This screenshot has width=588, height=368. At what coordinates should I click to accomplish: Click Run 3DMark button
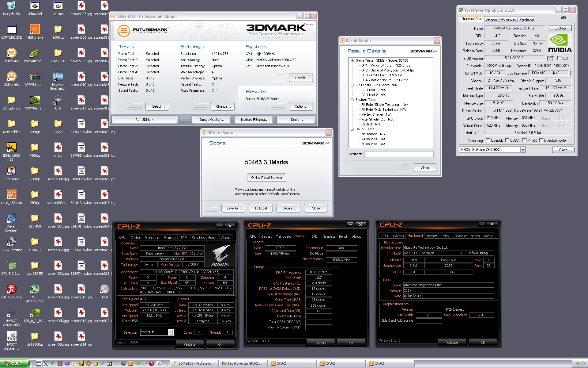(144, 120)
